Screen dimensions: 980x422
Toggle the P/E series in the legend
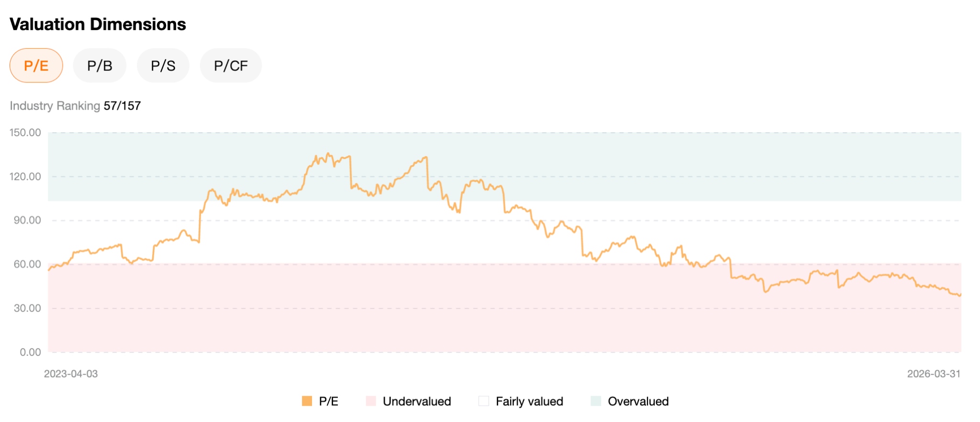tap(328, 401)
